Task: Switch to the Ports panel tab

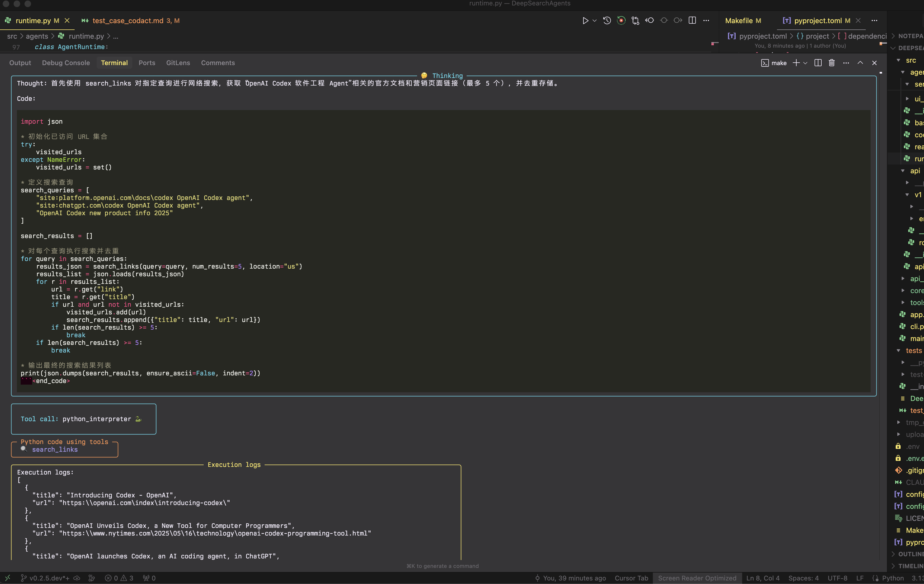Action: pyautogui.click(x=146, y=63)
